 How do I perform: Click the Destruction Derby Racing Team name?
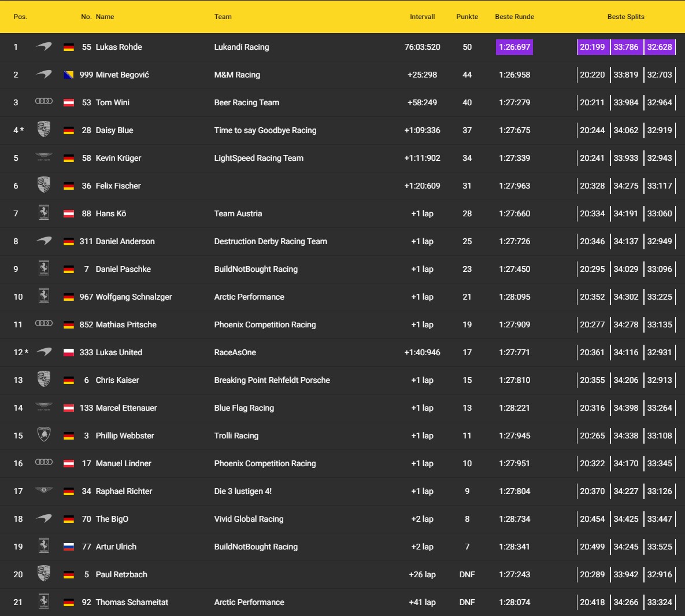pyautogui.click(x=271, y=241)
